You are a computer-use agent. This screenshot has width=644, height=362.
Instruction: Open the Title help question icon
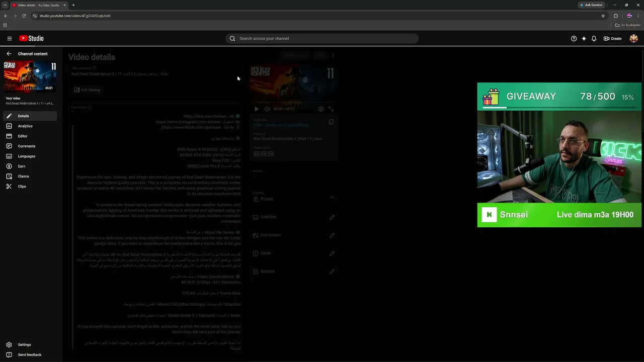(x=95, y=68)
